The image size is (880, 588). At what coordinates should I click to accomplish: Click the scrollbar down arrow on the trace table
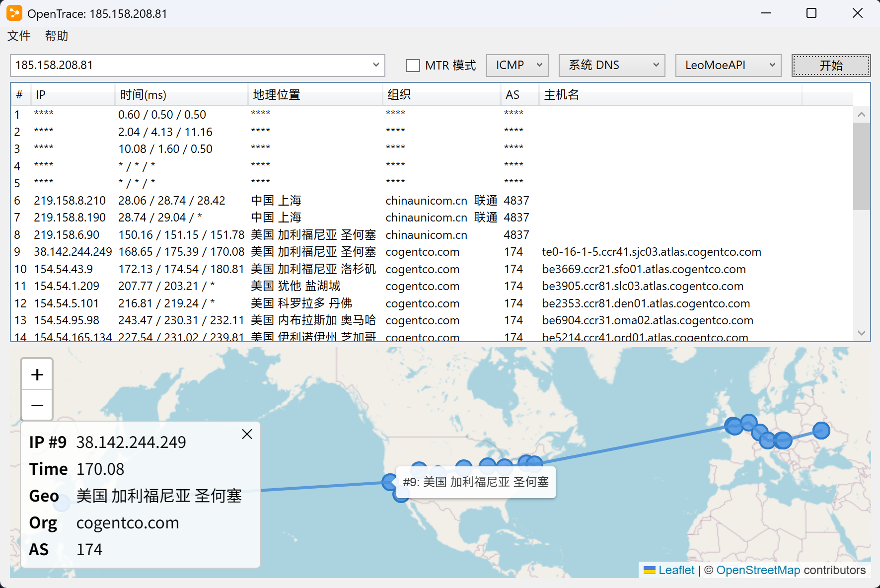point(863,332)
